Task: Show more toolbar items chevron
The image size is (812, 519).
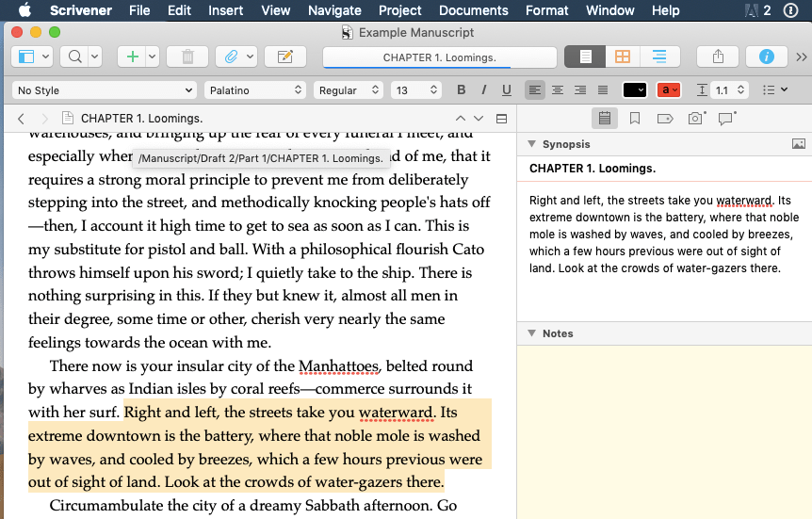Action: pos(801,57)
